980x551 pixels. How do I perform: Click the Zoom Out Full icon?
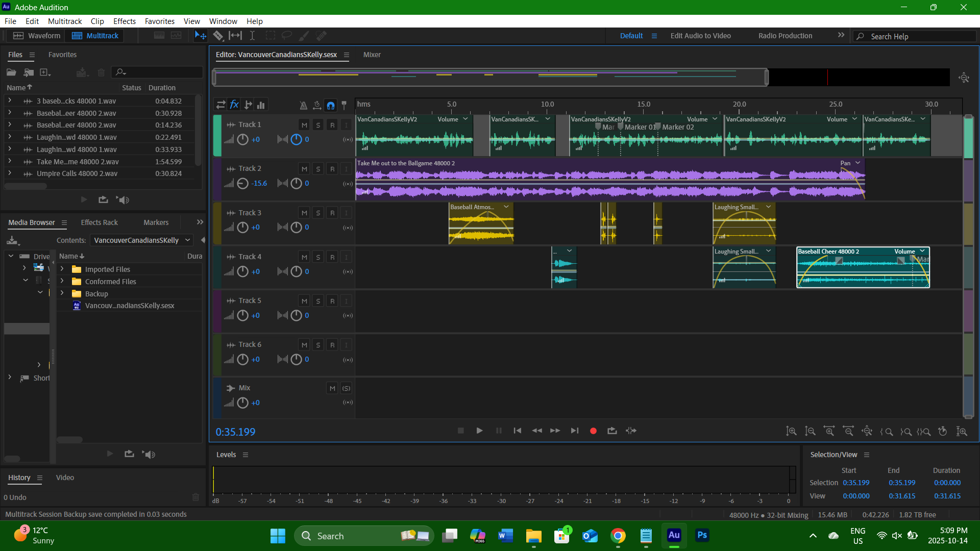pos(867,432)
